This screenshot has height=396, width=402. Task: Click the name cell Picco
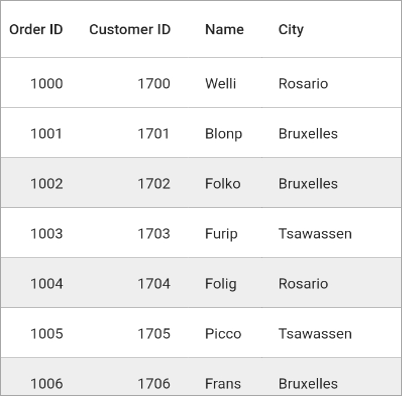click(x=223, y=334)
